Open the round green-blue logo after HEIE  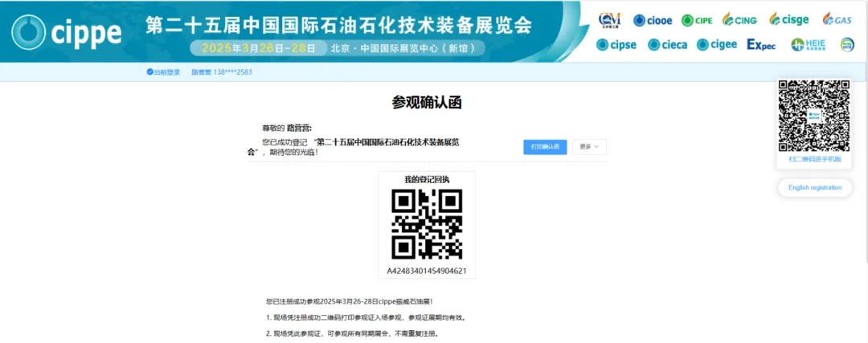point(847,45)
